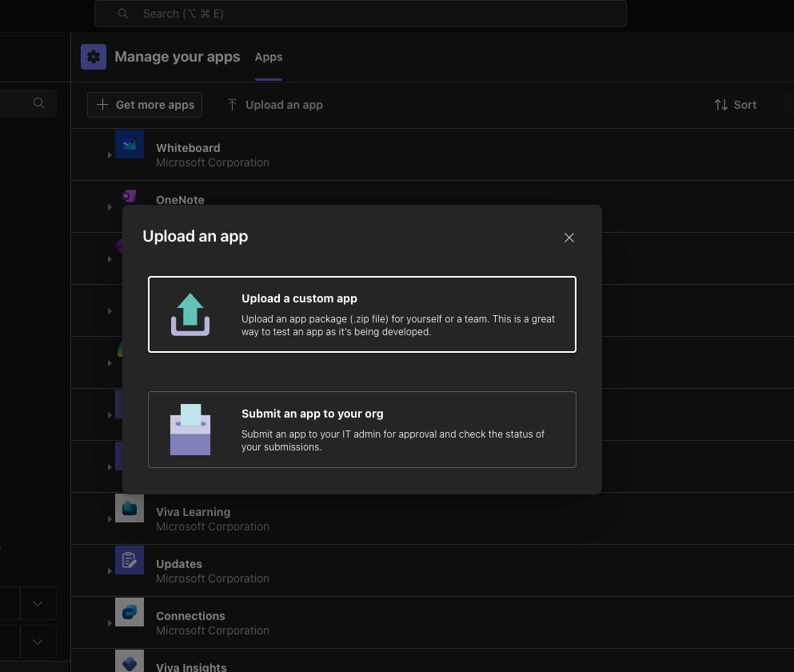Expand the Whiteboard row
The image size is (794, 672).
click(x=110, y=155)
